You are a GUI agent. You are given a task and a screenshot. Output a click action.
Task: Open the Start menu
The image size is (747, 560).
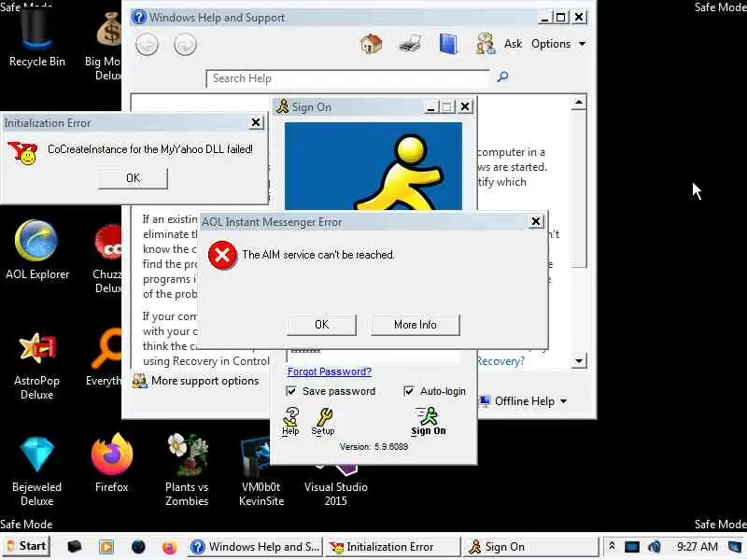[x=26, y=546]
